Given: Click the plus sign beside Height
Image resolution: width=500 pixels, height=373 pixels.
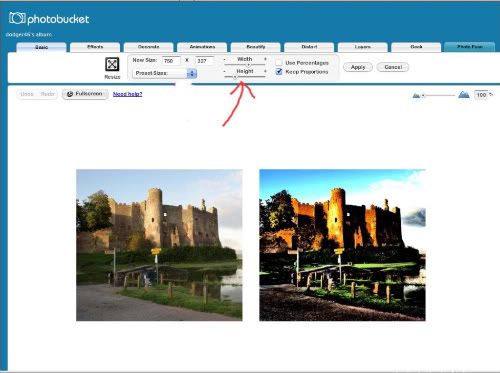Looking at the screenshot, I should (x=265, y=71).
